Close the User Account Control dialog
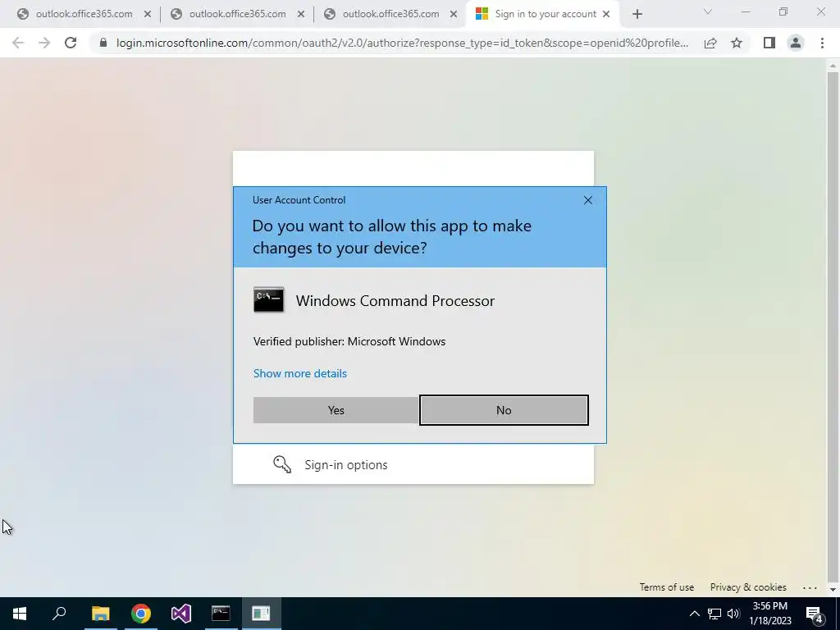Viewport: 840px width, 630px height. [587, 200]
